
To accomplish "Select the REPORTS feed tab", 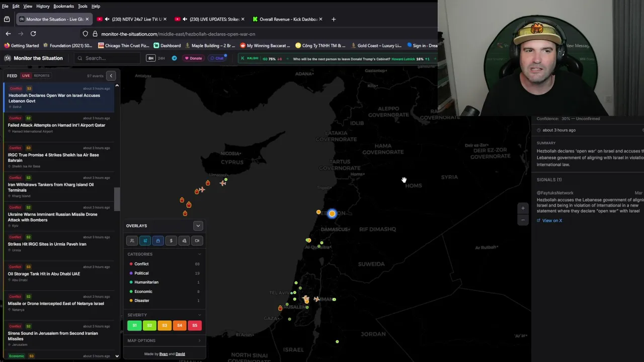I will coord(42,76).
